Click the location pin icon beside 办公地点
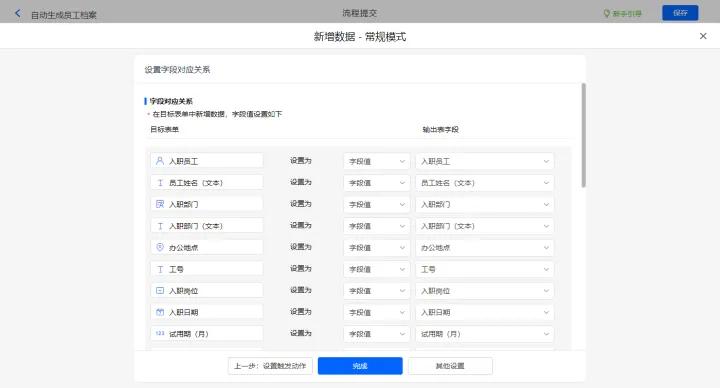Image resolution: width=720 pixels, height=388 pixels. click(160, 247)
